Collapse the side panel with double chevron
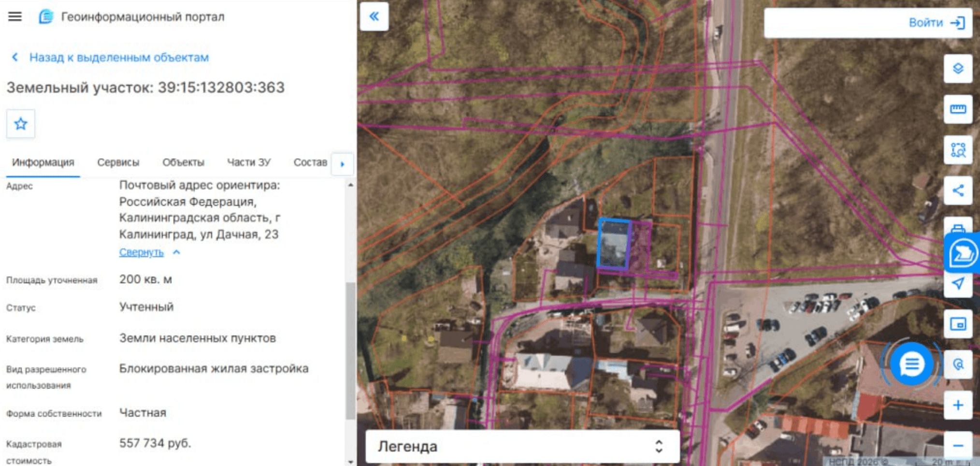The width and height of the screenshot is (980, 466). (x=375, y=17)
